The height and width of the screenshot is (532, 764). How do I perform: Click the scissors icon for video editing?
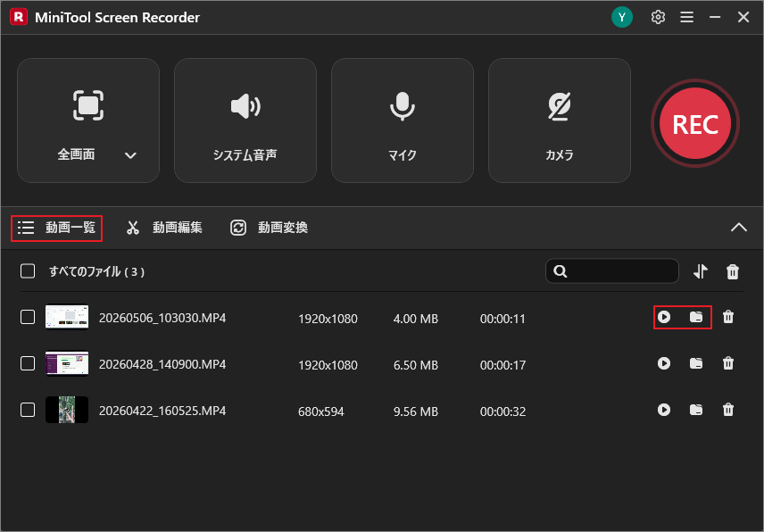point(132,228)
